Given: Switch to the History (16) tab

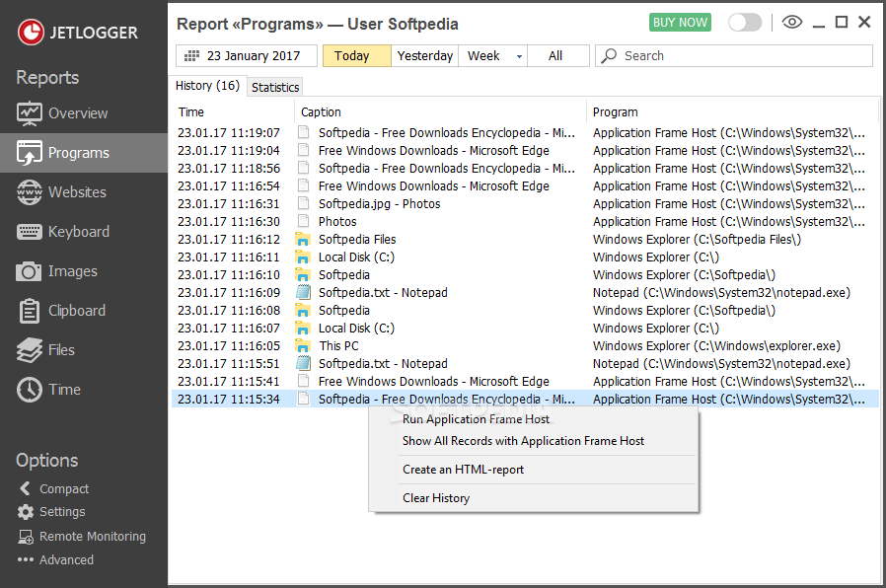Looking at the screenshot, I should click(207, 86).
